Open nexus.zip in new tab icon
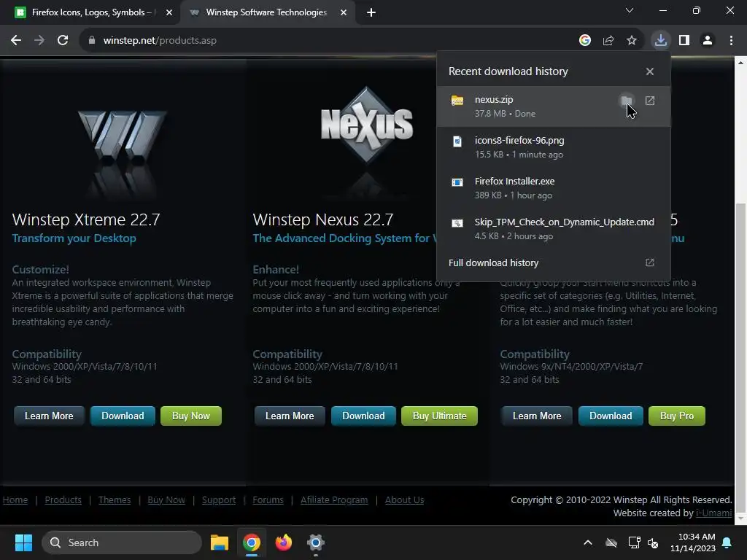Viewport: 747px width, 560px height. click(650, 101)
